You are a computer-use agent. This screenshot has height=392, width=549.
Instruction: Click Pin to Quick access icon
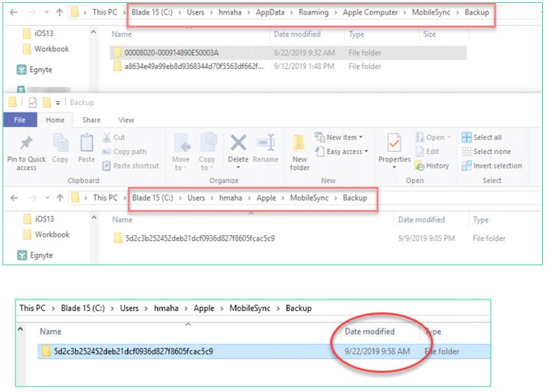26,143
